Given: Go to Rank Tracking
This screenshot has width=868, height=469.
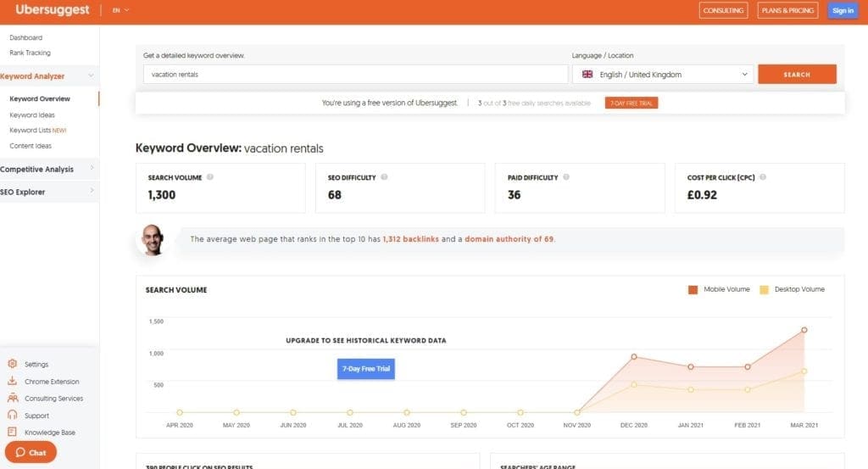Looking at the screenshot, I should tap(30, 53).
